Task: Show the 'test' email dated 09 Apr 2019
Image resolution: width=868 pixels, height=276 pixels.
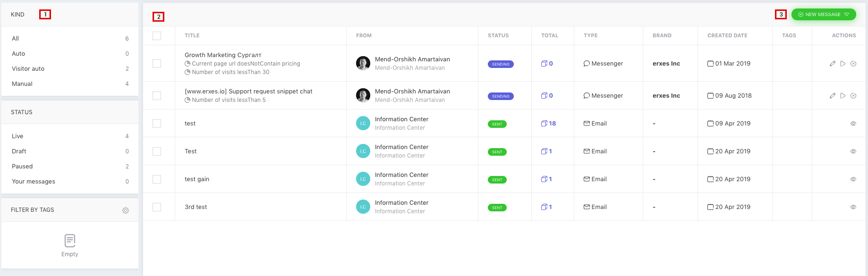Action: click(x=853, y=124)
